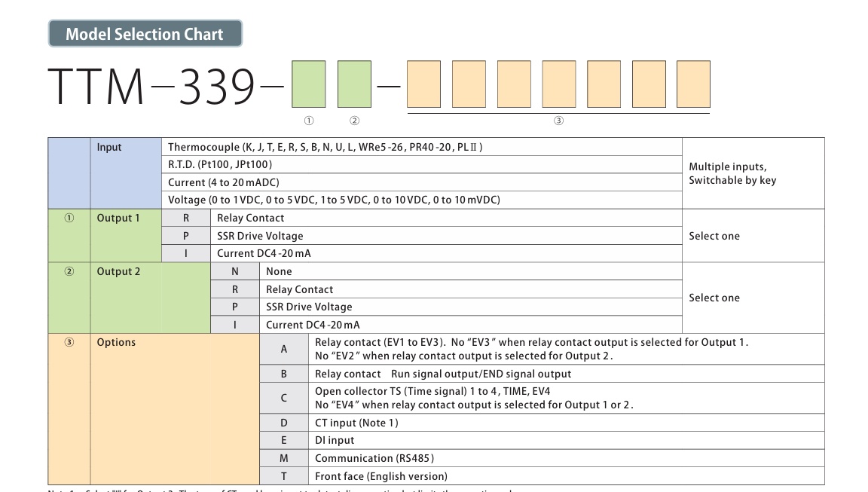
Task: Click the circled 3 below the orange boxes
Action: [x=558, y=121]
